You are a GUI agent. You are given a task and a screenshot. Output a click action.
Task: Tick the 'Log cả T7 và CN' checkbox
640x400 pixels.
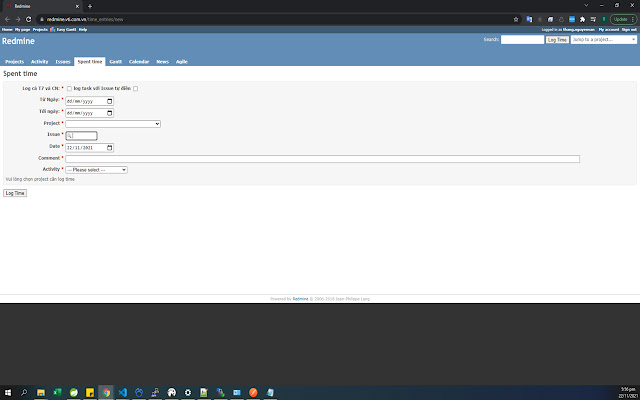pyautogui.click(x=69, y=89)
